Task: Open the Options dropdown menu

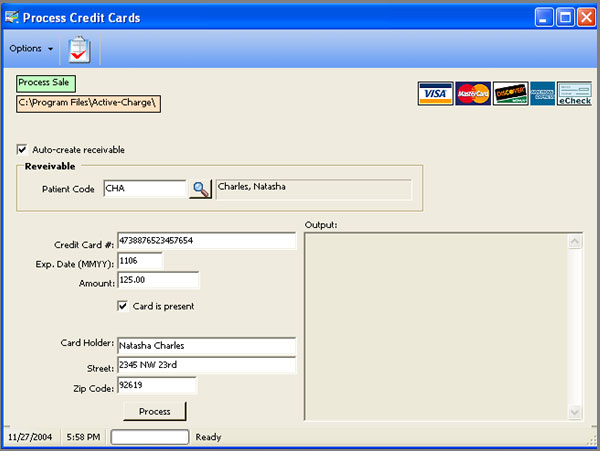Action: 31,49
